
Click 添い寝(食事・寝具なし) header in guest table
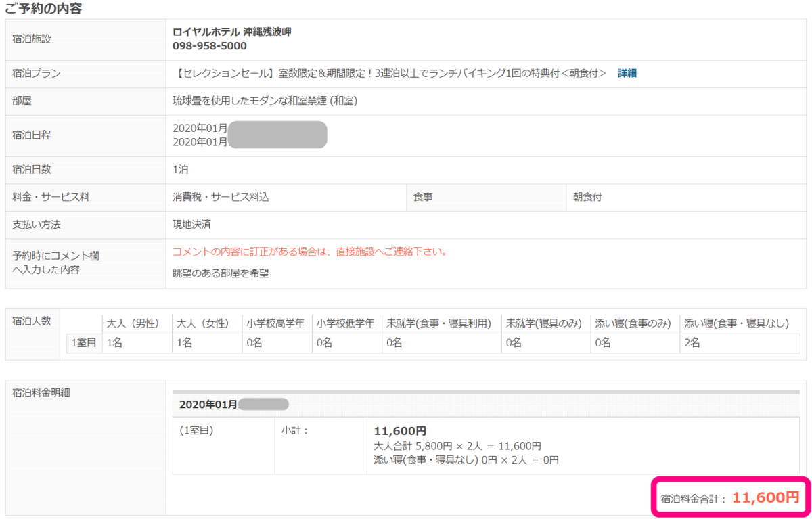(x=737, y=323)
